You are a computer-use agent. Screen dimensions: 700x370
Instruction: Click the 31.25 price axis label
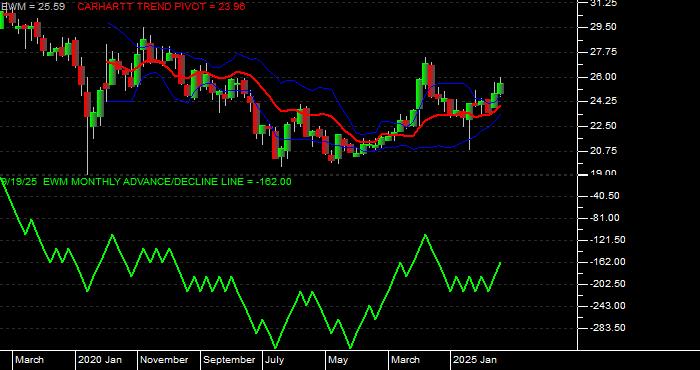point(604,3)
